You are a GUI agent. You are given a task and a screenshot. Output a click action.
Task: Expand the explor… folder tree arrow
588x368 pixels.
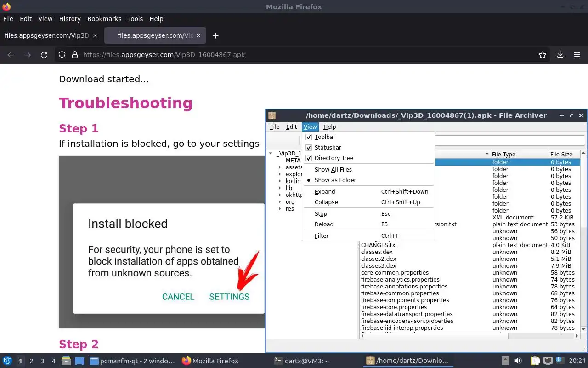click(279, 174)
